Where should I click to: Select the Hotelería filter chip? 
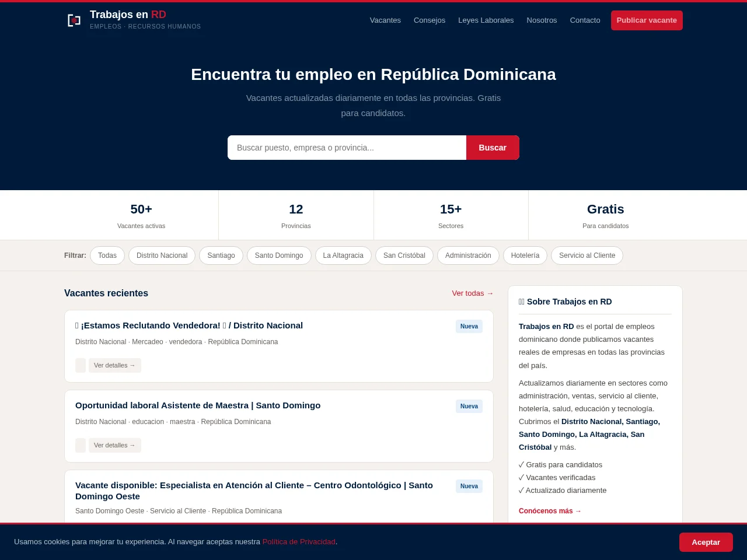click(525, 256)
